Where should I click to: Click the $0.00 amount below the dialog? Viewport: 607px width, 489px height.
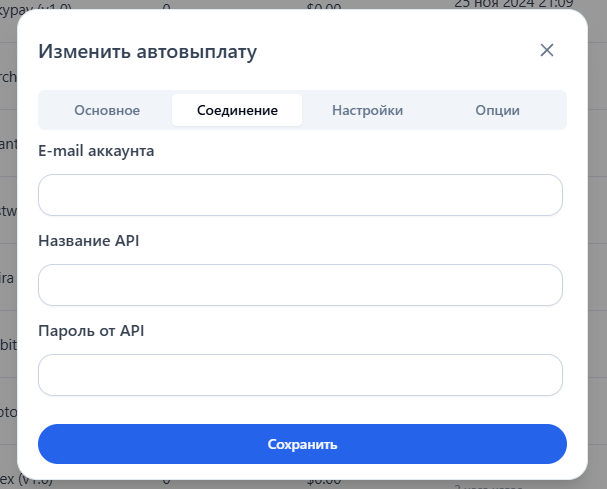[326, 481]
